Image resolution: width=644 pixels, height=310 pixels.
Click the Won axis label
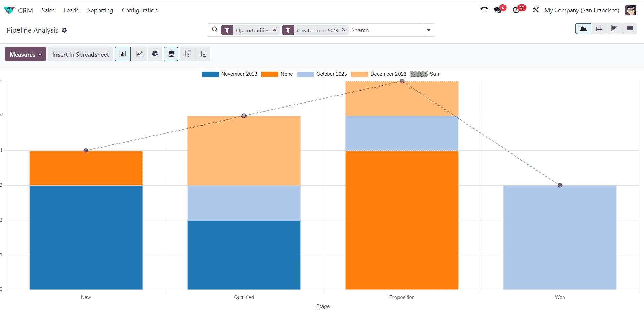coord(560,297)
